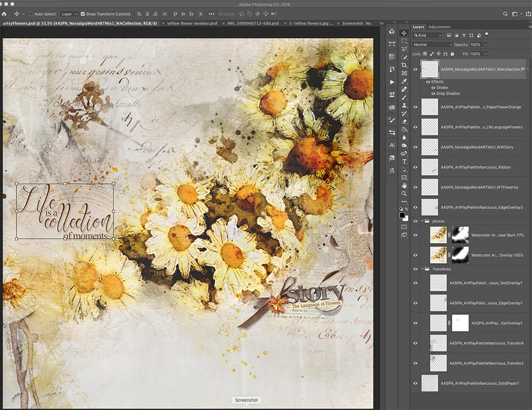Select the Hand tool
This screenshot has width=532, height=410.
[x=404, y=186]
